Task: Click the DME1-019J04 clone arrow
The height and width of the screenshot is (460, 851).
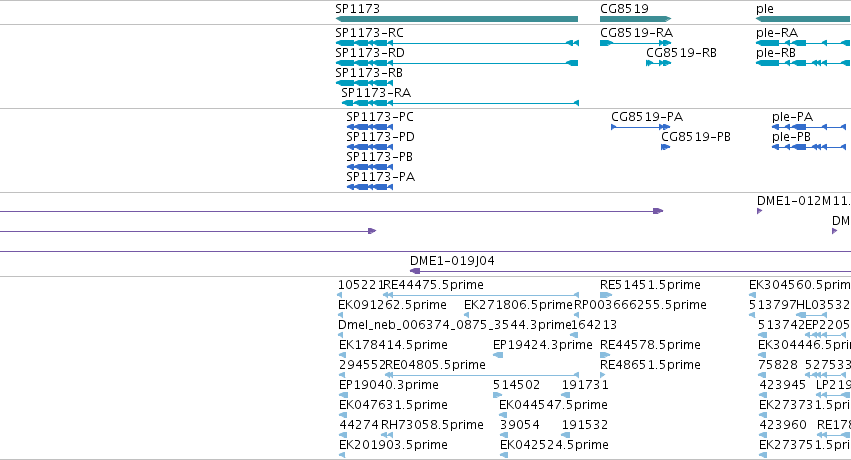Action: tap(630, 271)
